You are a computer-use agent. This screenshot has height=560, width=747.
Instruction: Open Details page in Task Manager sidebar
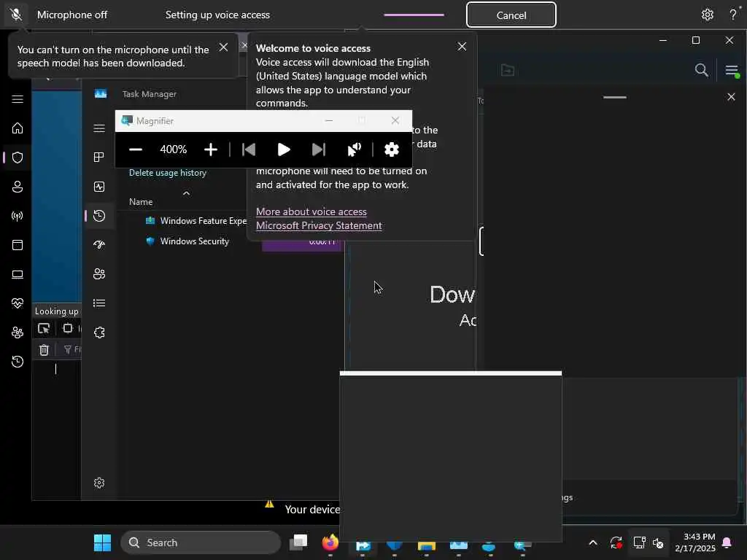[99, 303]
